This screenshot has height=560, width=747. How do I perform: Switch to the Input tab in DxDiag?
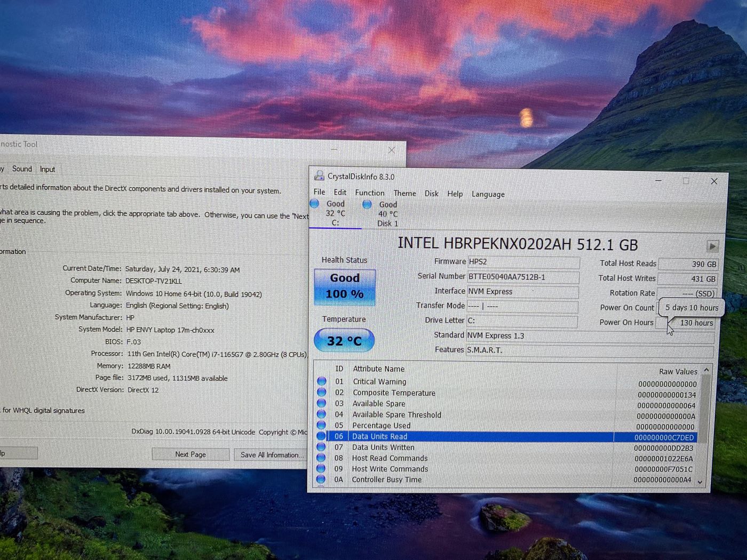47,169
